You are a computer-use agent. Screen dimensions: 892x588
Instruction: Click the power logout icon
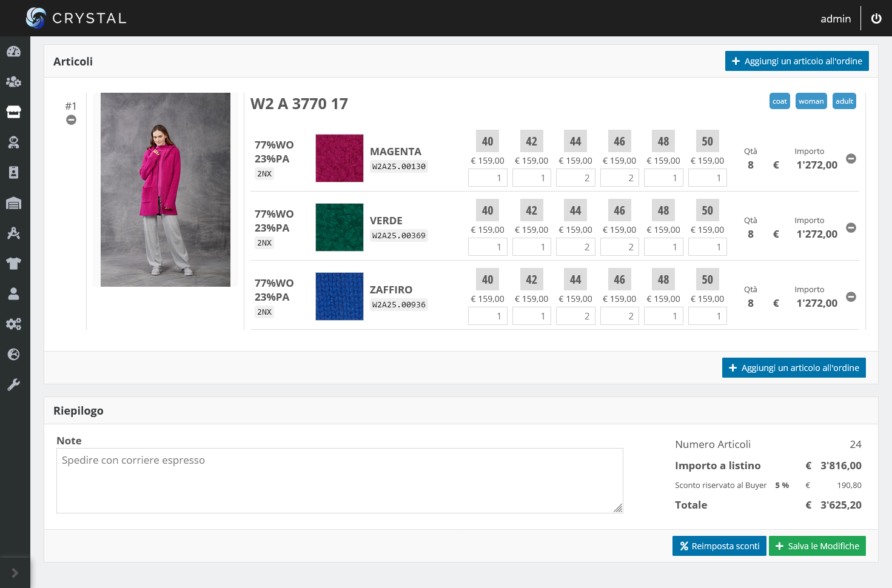876,18
